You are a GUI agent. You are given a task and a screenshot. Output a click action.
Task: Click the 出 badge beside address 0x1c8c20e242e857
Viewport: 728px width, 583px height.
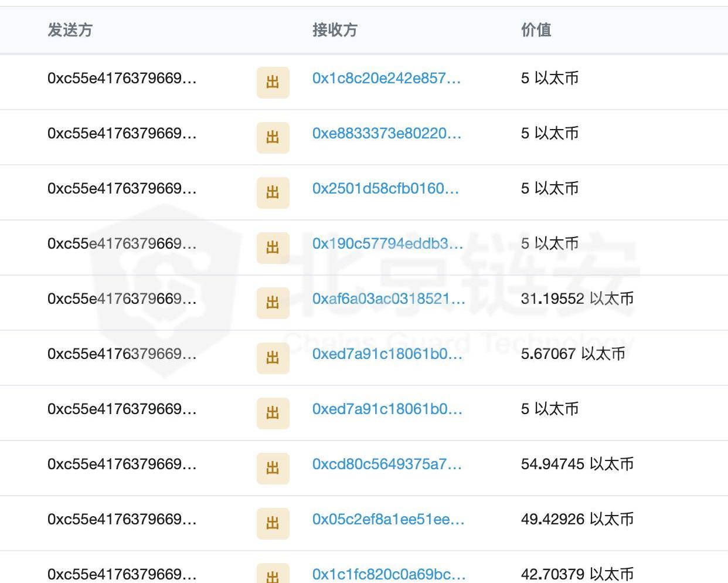273,82
